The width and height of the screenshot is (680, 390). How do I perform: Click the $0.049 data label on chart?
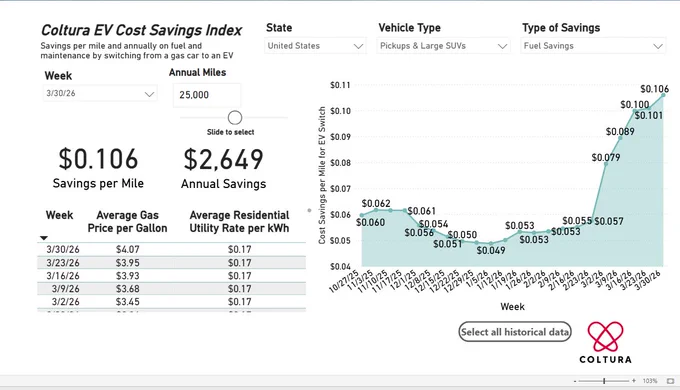coord(490,251)
